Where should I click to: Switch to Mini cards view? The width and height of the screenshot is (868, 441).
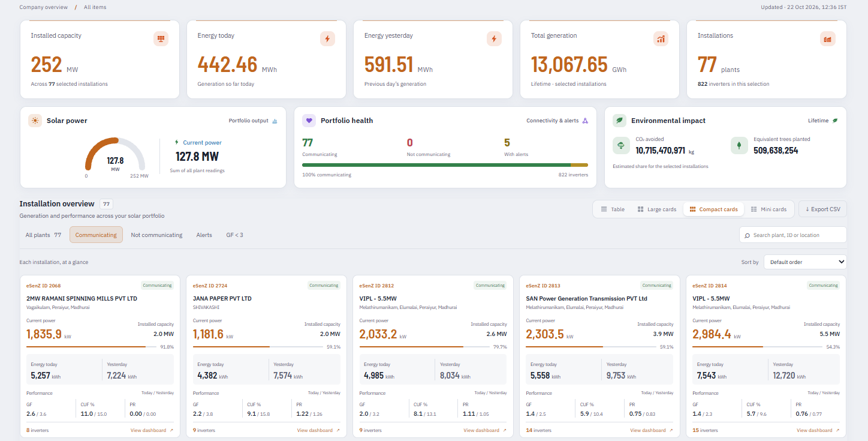768,209
